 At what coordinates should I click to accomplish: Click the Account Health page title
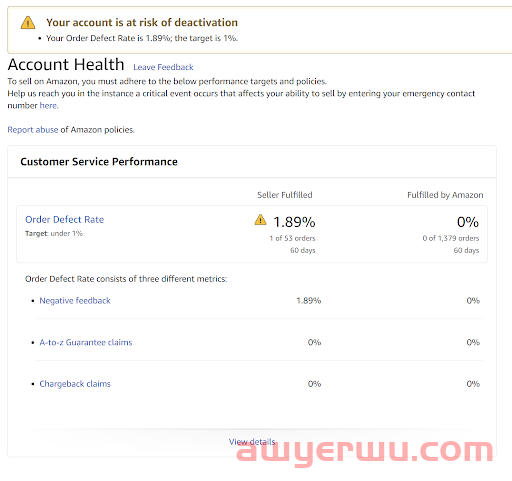point(66,64)
